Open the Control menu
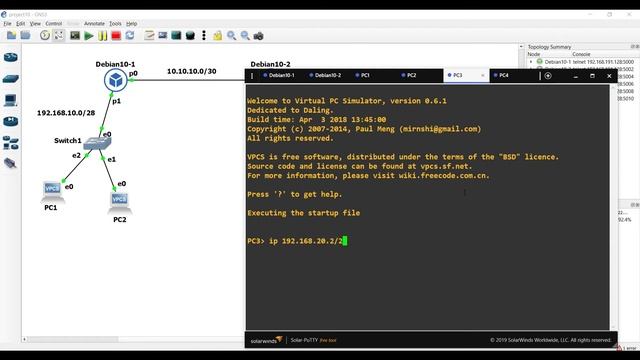This screenshot has width=640, height=360. (x=53, y=24)
